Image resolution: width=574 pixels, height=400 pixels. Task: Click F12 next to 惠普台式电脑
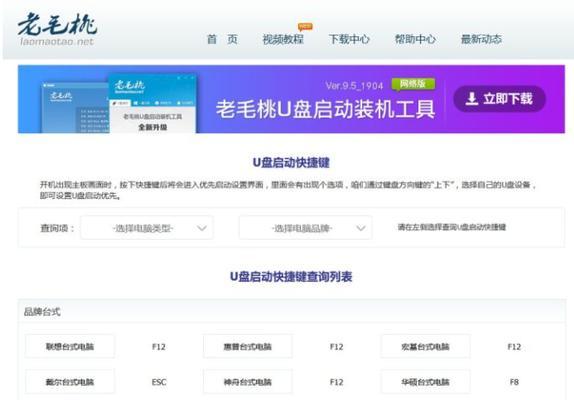click(336, 347)
